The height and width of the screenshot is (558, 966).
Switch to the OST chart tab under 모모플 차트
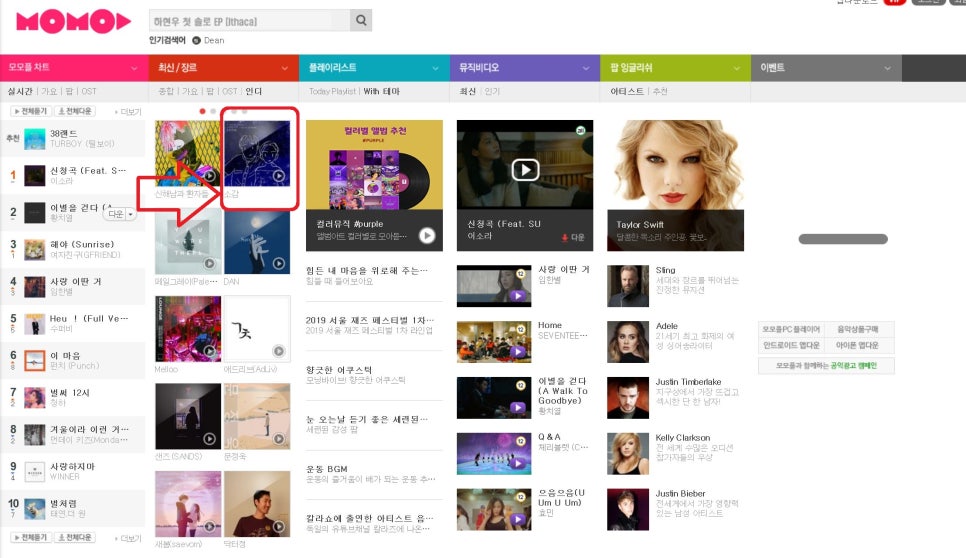point(89,91)
